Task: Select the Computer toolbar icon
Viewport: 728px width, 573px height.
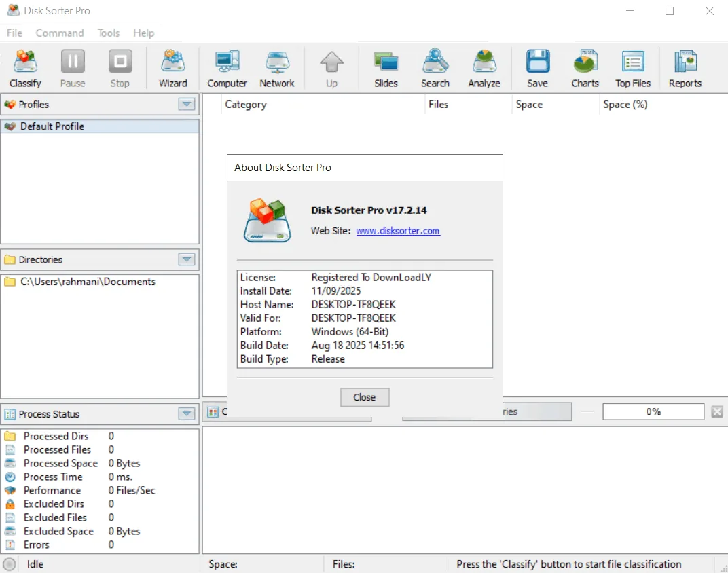Action: click(x=227, y=68)
